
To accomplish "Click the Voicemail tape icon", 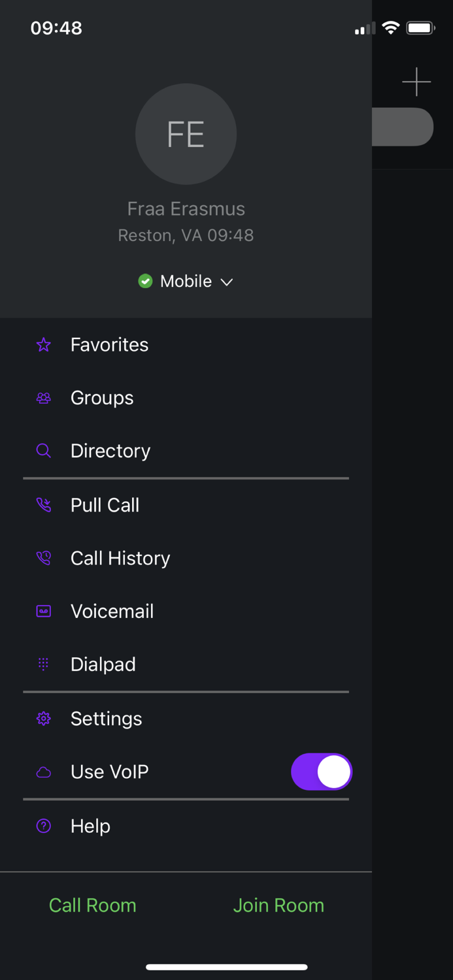I will point(44,612).
